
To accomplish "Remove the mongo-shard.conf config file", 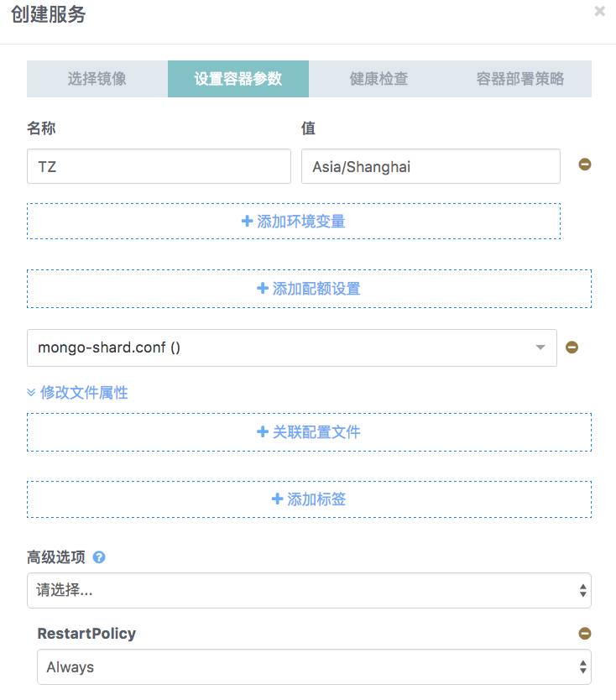I will coord(572,347).
